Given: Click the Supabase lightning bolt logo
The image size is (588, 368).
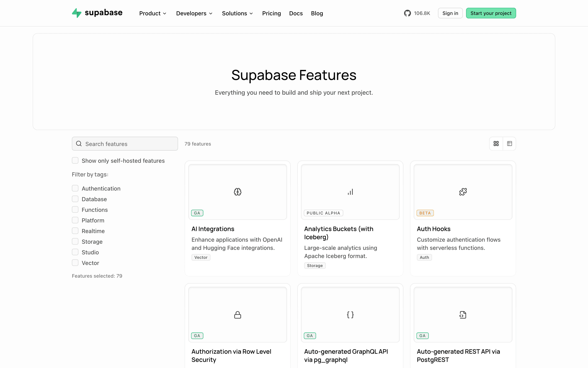Looking at the screenshot, I should (x=77, y=13).
